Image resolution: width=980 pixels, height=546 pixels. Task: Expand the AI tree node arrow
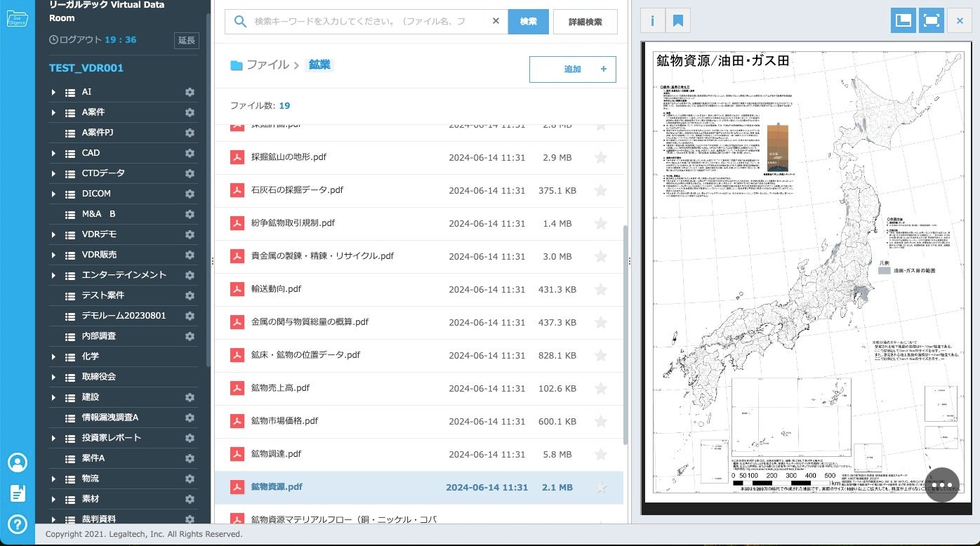[53, 92]
